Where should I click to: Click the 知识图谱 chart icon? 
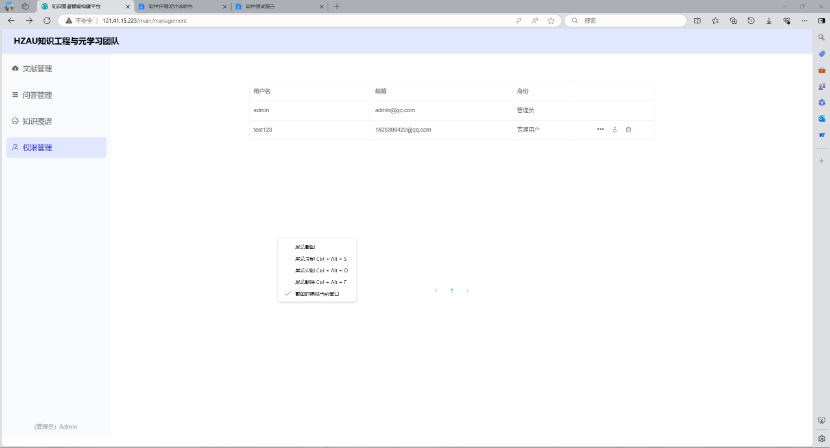point(15,121)
